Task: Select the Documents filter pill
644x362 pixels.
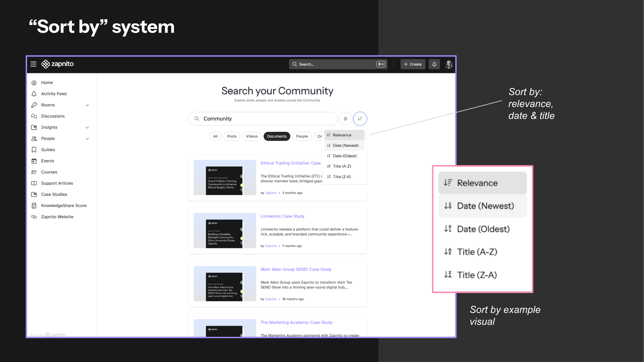Action: point(277,136)
